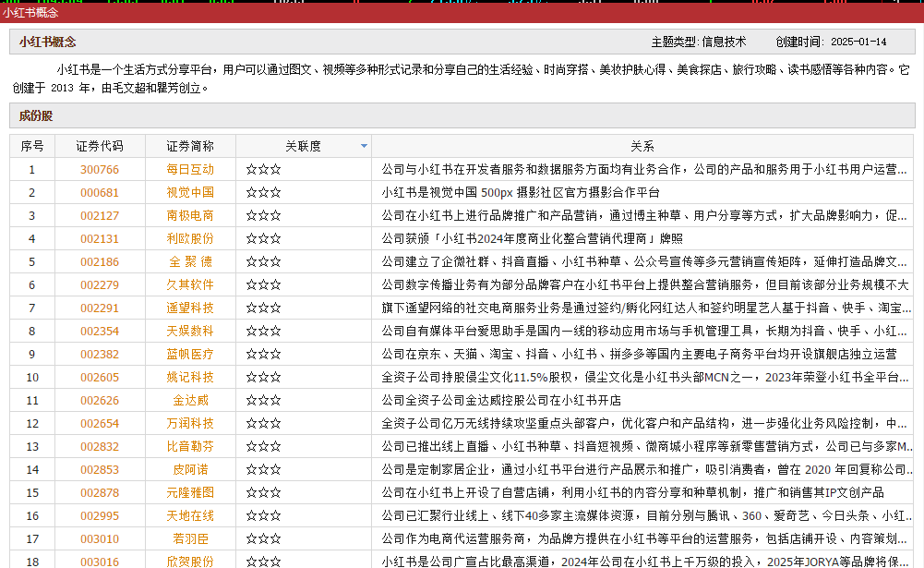This screenshot has height=568, width=924.
Task: Open stock name 久其软件
Action: 190,284
